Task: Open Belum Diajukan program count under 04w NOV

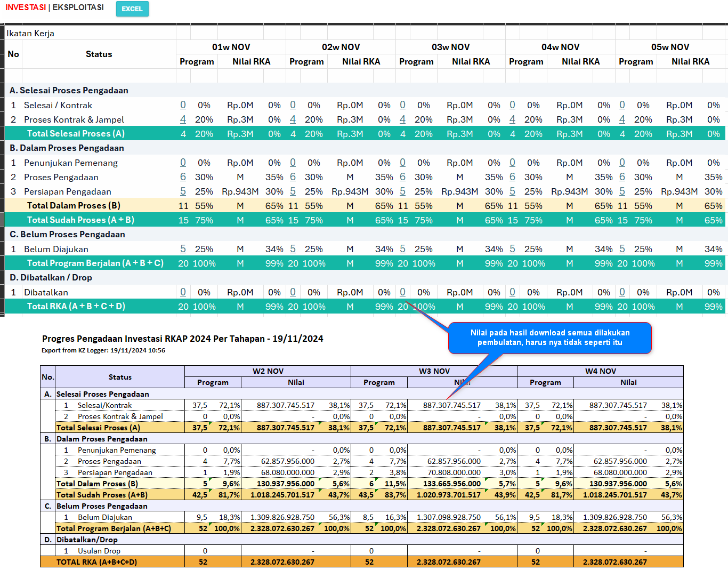Action: (x=512, y=249)
